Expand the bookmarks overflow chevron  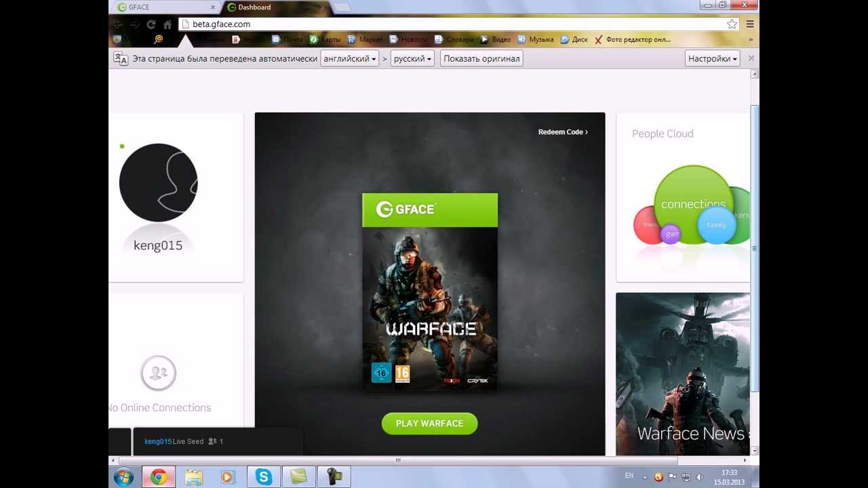pyautogui.click(x=750, y=39)
